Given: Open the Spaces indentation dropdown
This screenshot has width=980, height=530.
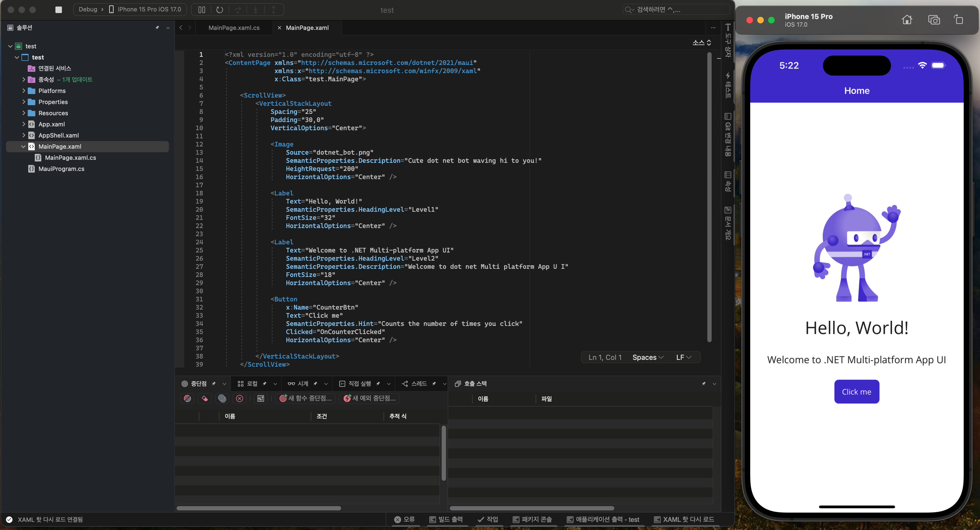Looking at the screenshot, I should pos(648,357).
